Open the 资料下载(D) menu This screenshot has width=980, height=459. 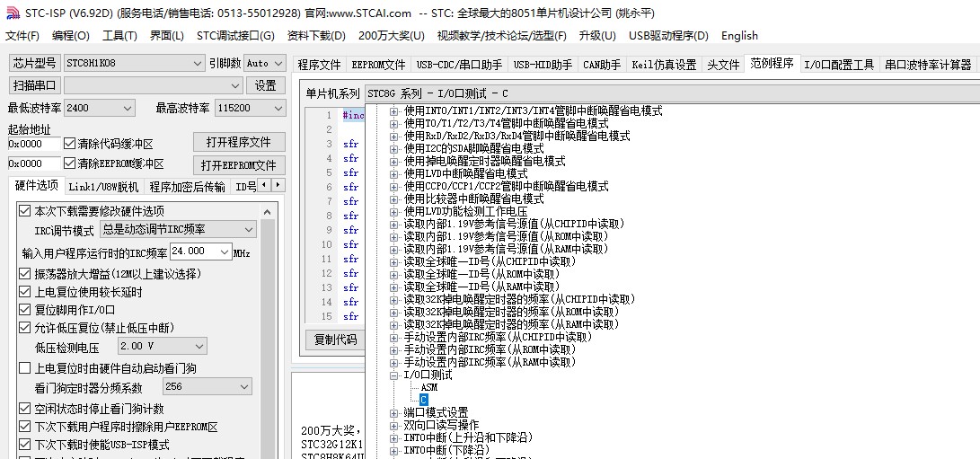[316, 36]
